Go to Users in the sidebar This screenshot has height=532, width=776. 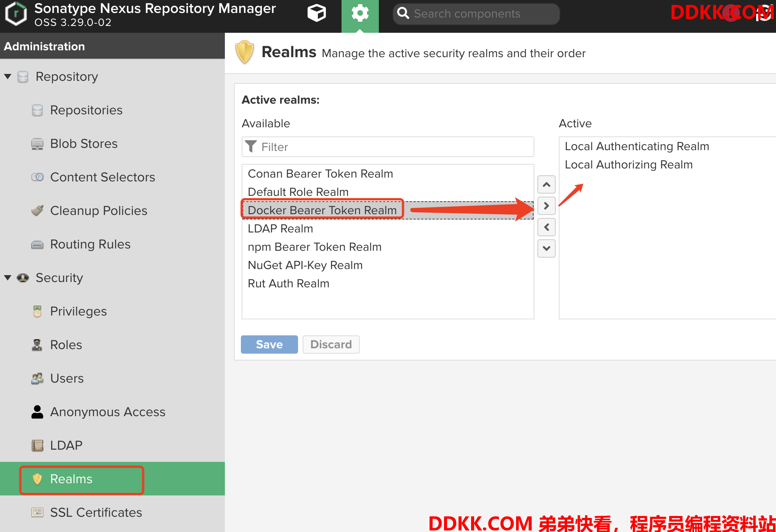pos(112,378)
